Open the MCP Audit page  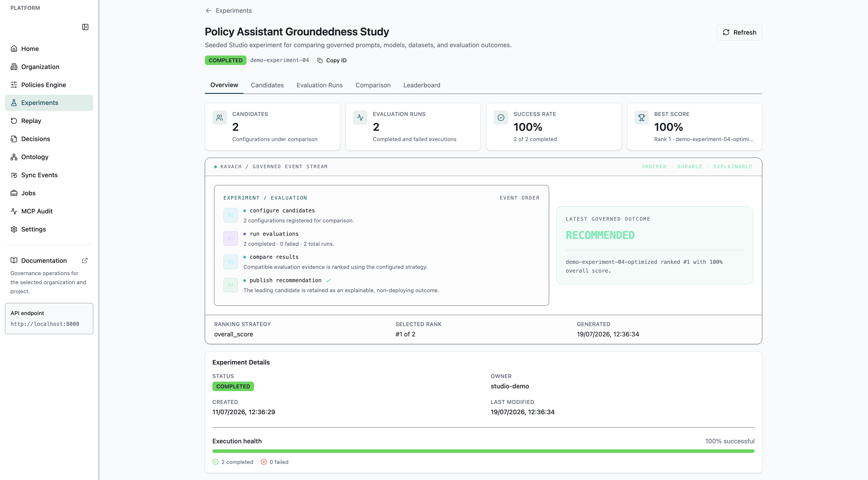click(49, 211)
